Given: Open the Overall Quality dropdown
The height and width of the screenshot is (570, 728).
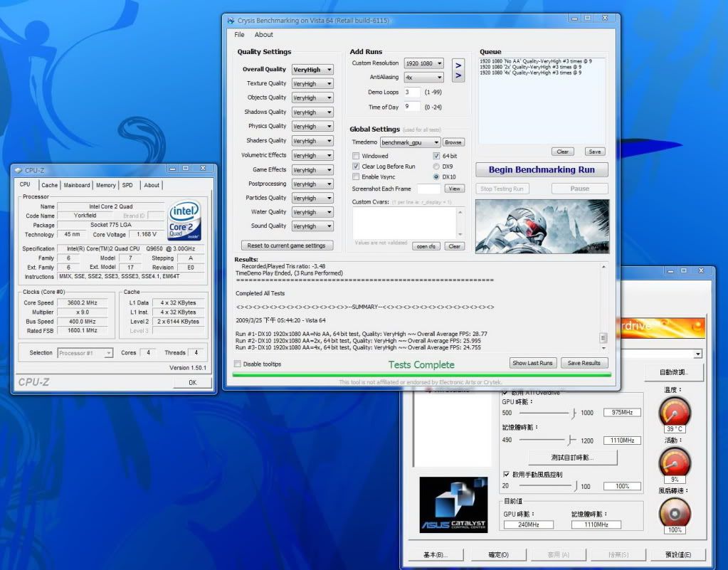Looking at the screenshot, I should tap(312, 70).
